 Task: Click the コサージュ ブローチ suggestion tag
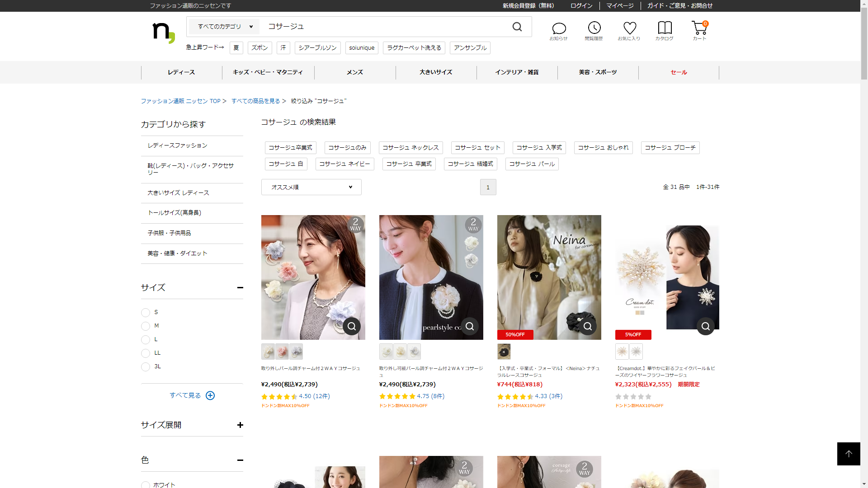[670, 148]
